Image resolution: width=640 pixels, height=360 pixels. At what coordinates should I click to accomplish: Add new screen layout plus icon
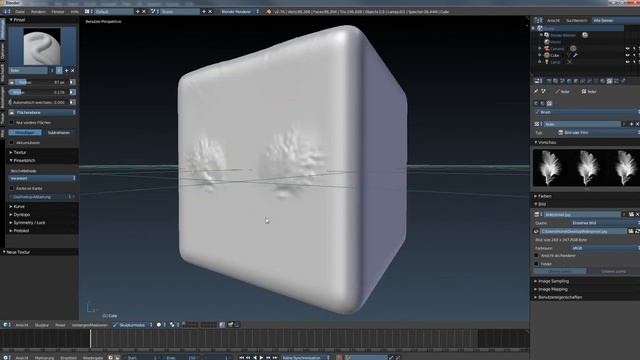[x=138, y=12]
